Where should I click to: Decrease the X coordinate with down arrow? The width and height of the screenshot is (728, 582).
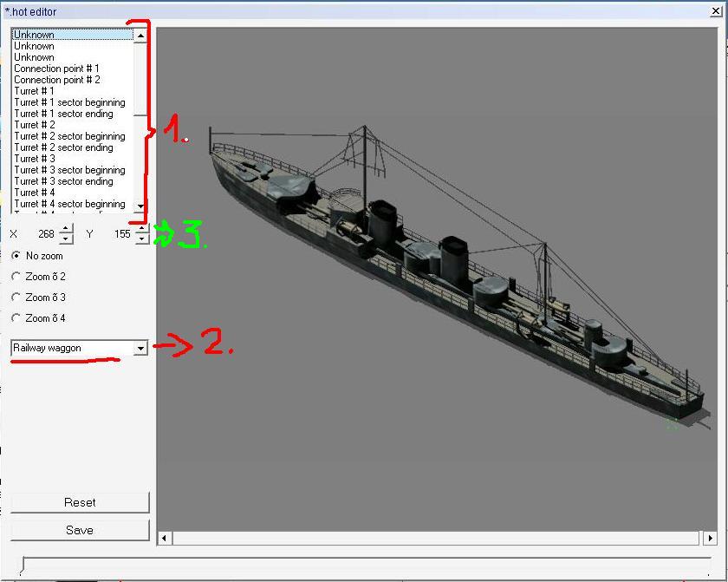point(67,239)
